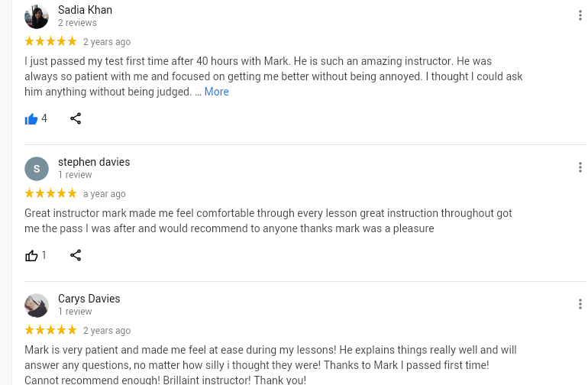
Task: Click the like count 4 on Sadia's review
Action: (x=44, y=118)
